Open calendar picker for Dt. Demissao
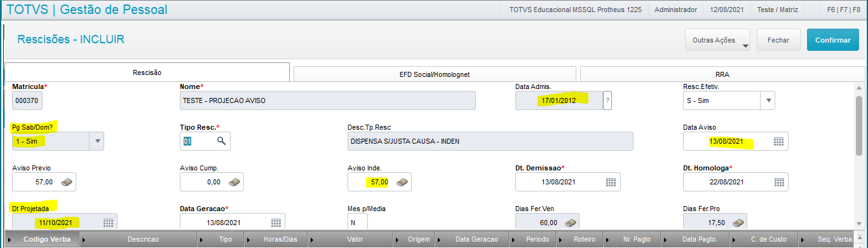Image resolution: width=868 pixels, height=248 pixels. pos(611,183)
